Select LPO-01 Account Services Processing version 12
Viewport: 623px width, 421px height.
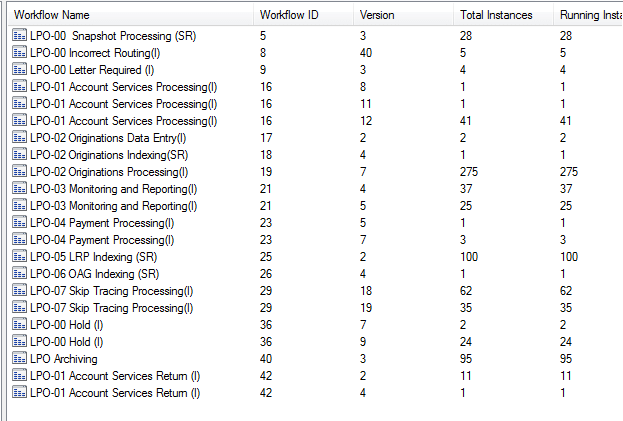coord(315,121)
